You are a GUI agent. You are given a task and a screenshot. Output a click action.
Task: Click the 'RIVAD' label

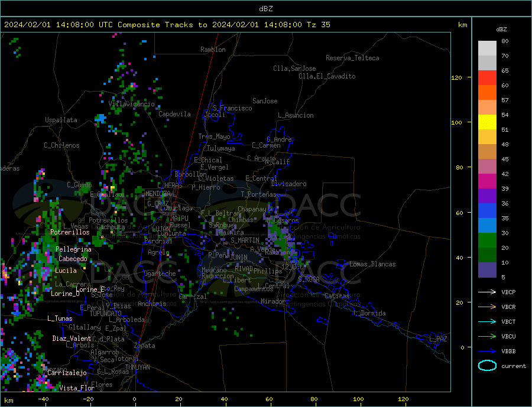[244, 268]
